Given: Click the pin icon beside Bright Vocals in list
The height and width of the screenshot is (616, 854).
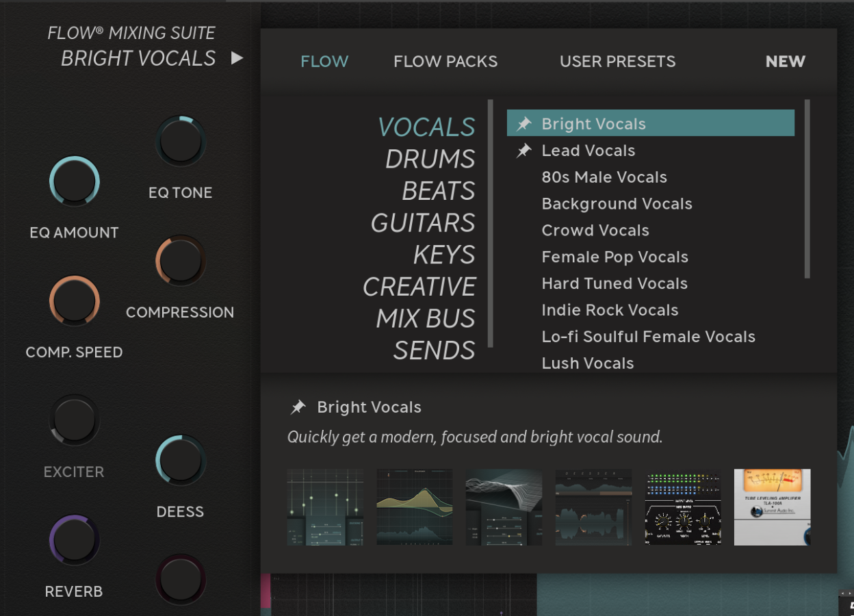Looking at the screenshot, I should pyautogui.click(x=524, y=124).
